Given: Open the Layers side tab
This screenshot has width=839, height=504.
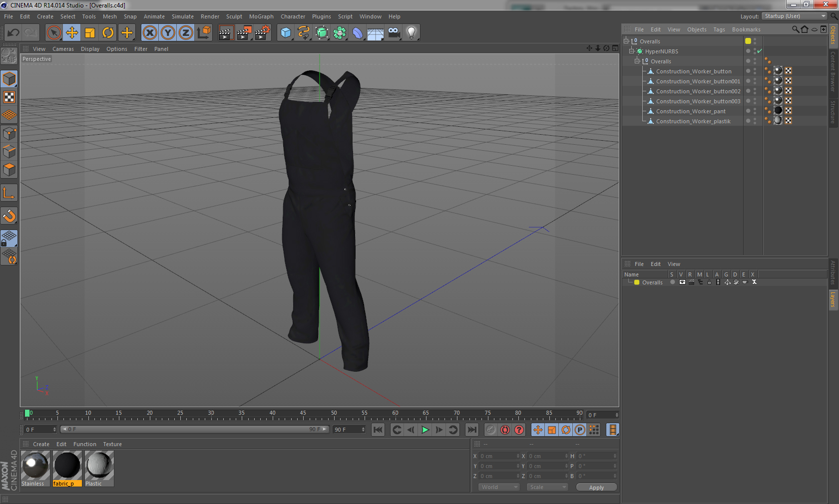Looking at the screenshot, I should click(833, 300).
